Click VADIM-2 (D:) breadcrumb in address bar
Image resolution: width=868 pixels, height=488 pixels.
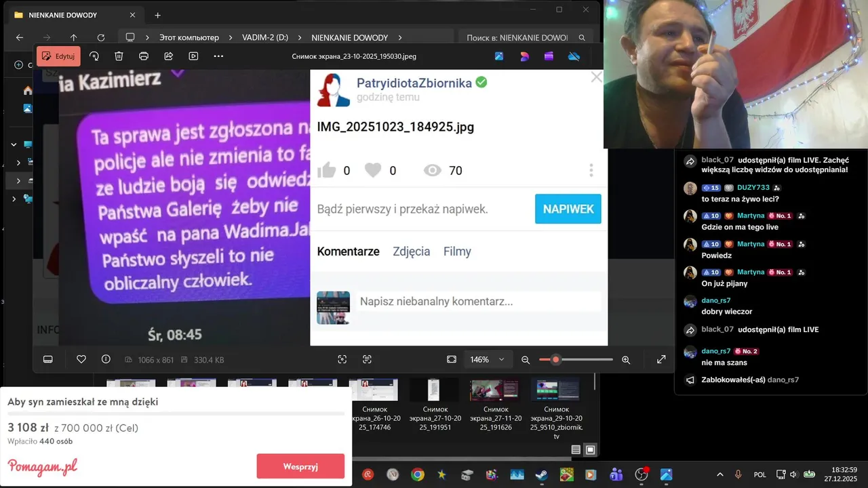coord(265,37)
